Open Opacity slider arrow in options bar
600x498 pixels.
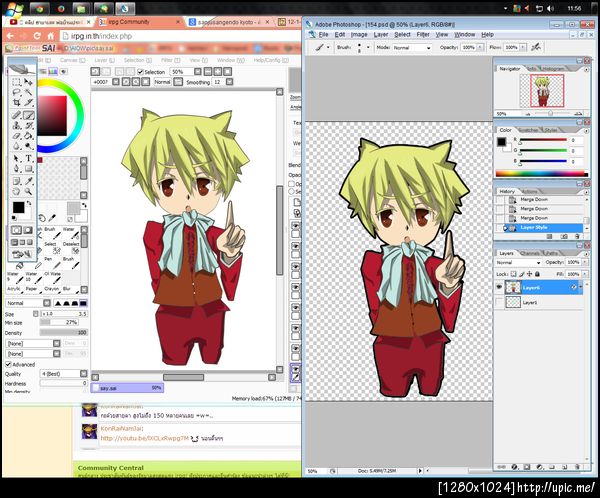pos(480,47)
